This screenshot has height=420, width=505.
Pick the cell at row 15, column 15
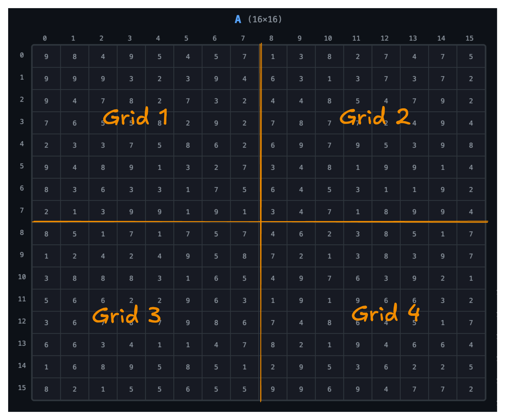[471, 389]
